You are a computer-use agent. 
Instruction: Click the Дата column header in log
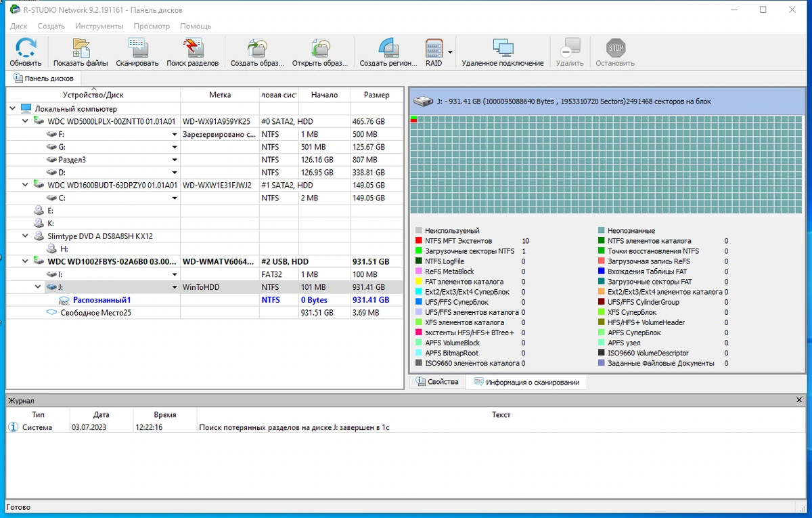pos(101,414)
